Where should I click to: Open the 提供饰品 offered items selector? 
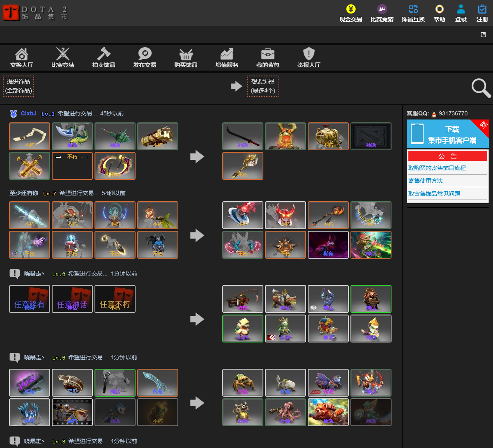click(18, 86)
